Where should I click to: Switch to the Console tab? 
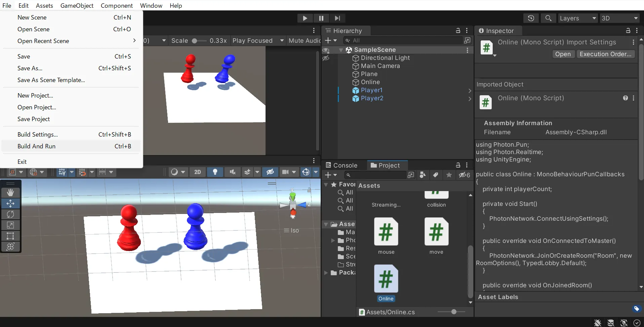tap(341, 165)
